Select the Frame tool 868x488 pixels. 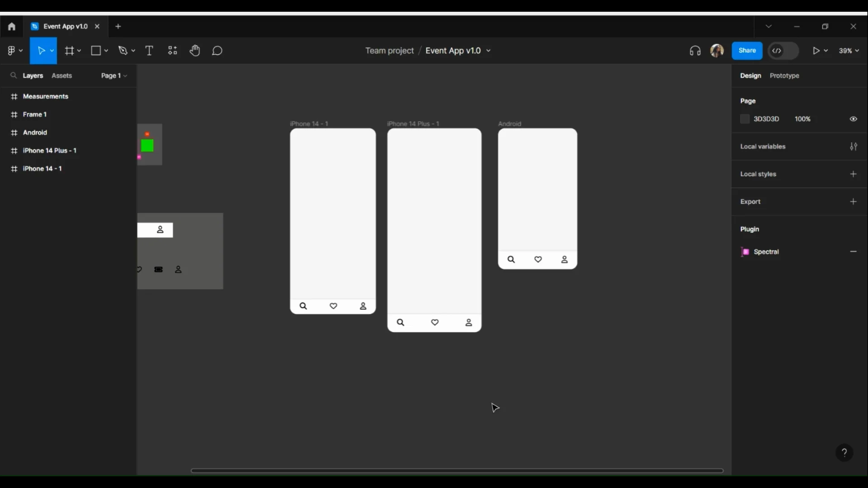(x=69, y=51)
